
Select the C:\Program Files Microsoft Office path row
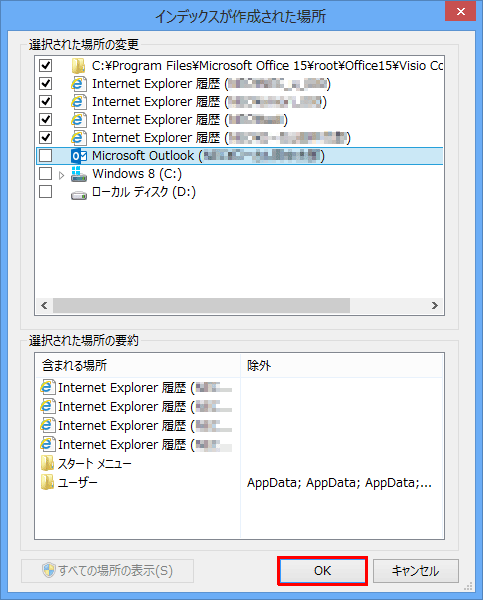pyautogui.click(x=267, y=65)
